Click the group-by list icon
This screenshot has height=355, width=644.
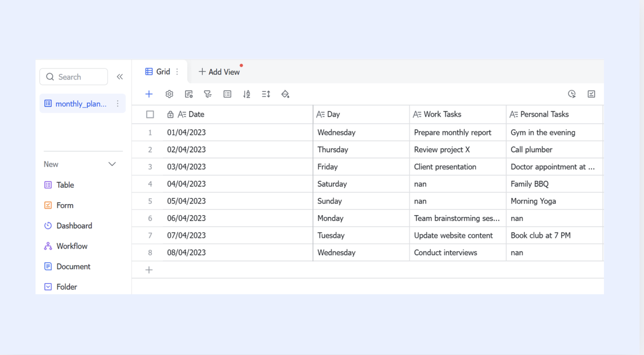click(227, 94)
